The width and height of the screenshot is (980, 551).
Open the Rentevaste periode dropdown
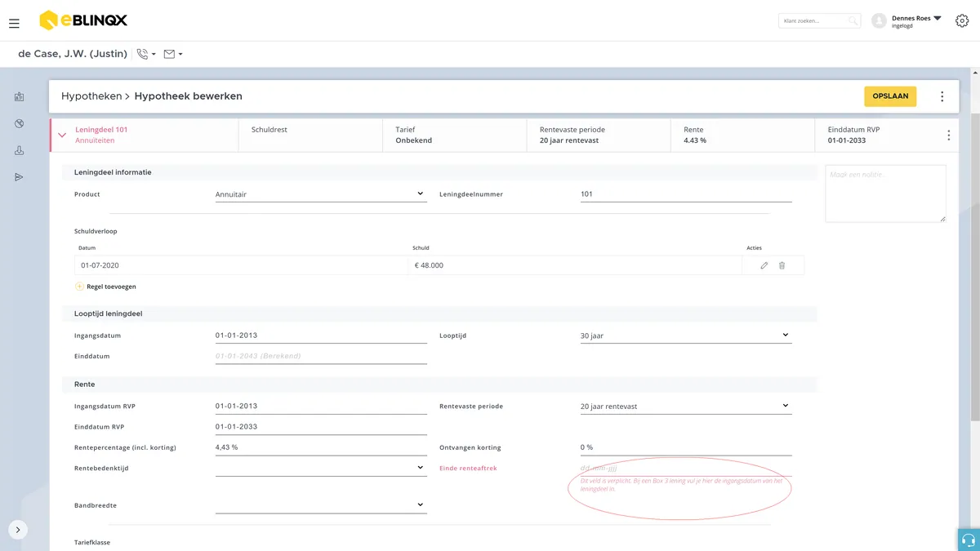(686, 406)
